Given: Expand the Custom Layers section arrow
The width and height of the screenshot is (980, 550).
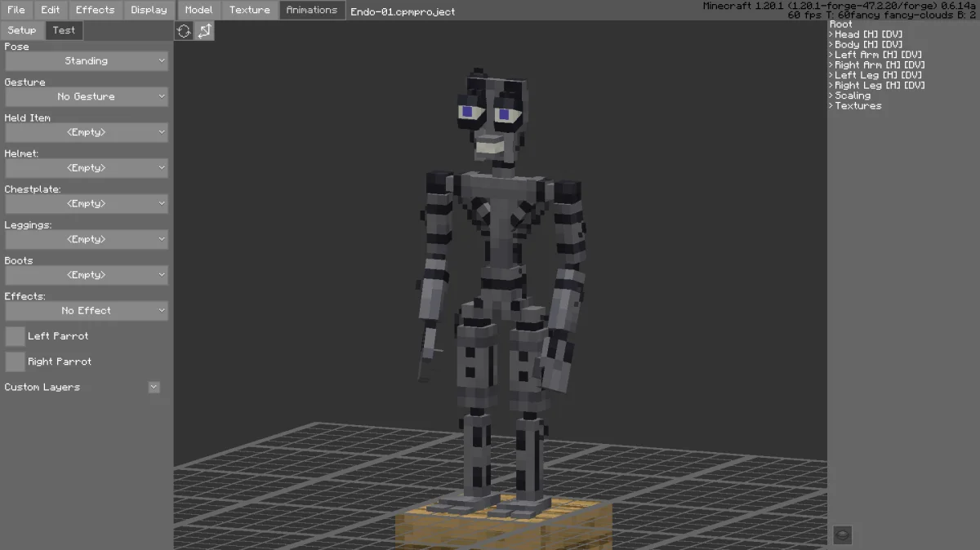Looking at the screenshot, I should click(x=154, y=388).
